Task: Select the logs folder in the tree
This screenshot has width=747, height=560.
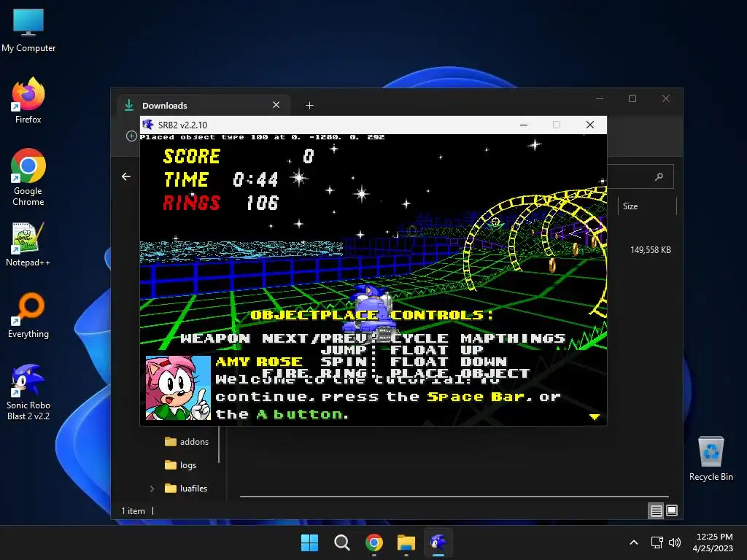Action: coord(181,464)
